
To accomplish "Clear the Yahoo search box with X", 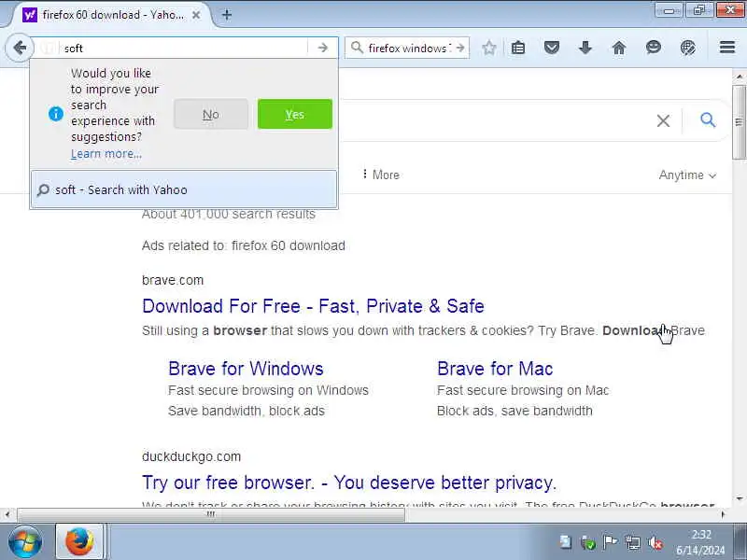I will tap(663, 121).
